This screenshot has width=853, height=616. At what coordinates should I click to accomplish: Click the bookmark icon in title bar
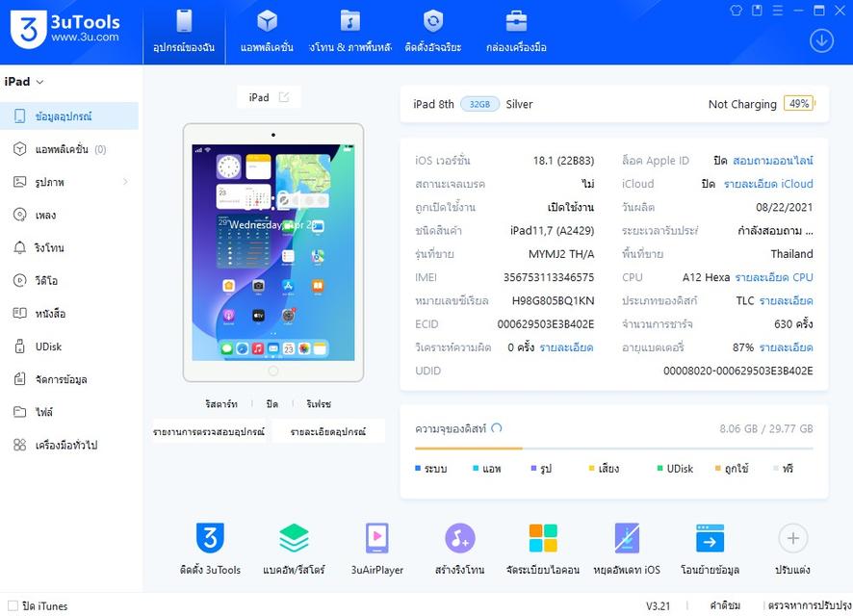click(x=757, y=11)
